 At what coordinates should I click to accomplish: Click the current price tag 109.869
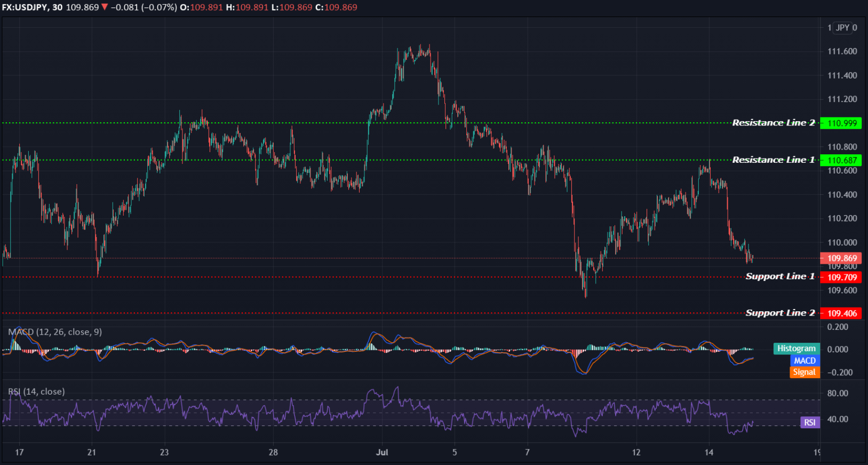coord(841,258)
